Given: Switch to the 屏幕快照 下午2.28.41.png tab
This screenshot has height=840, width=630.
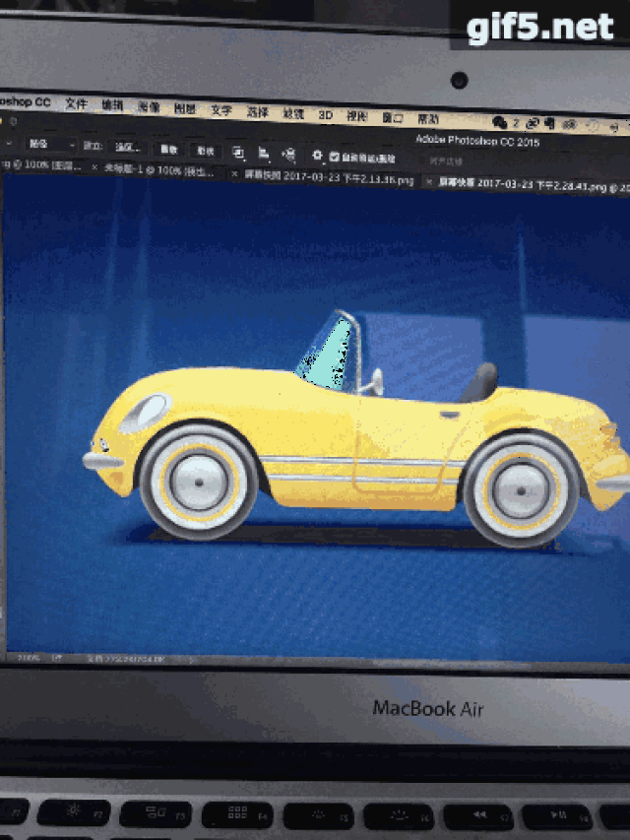Looking at the screenshot, I should (x=534, y=185).
